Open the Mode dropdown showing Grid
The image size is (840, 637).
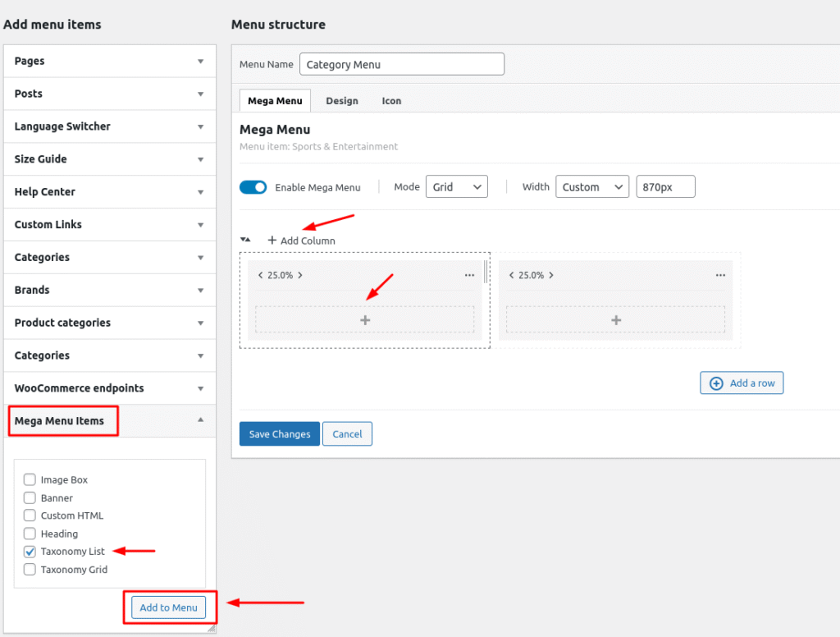(x=457, y=187)
